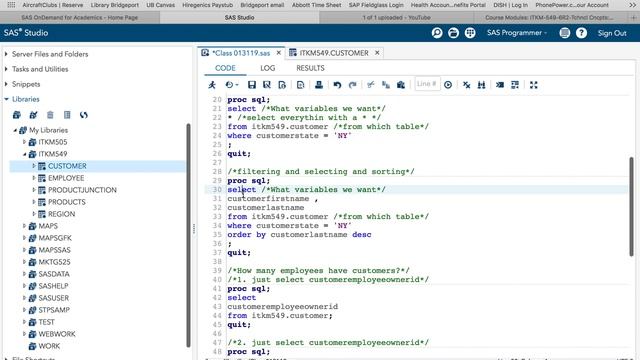Image resolution: width=640 pixels, height=360 pixels.
Task: Click the code editor vertical scrollbar
Action: click(631, 207)
